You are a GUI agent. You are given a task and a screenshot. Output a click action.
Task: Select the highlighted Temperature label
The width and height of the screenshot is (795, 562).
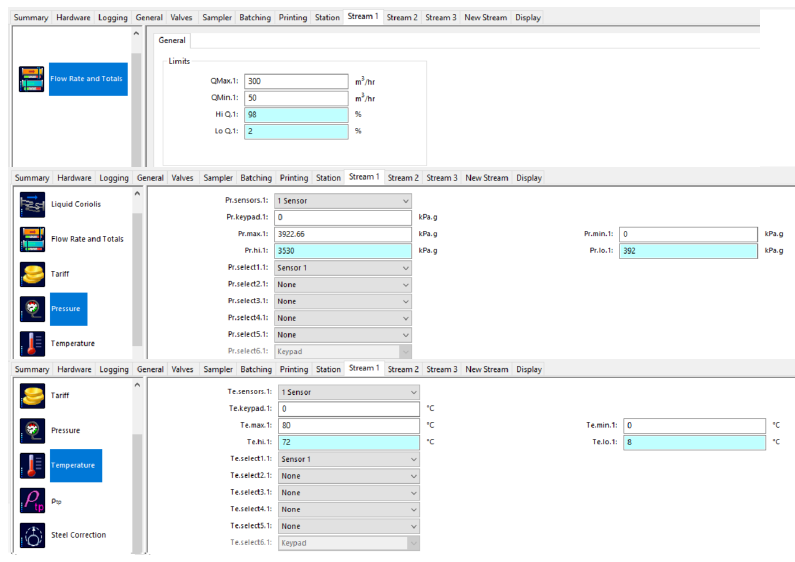point(76,466)
